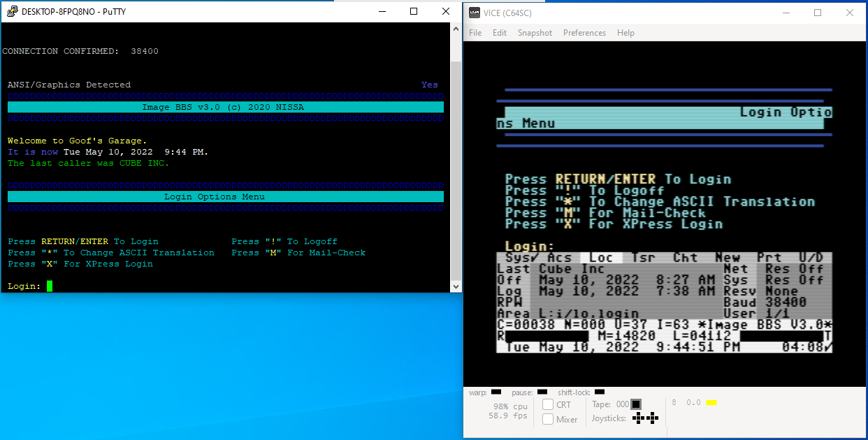Viewport: 868px width, 440px height.
Task: Maximize the PuTTY window
Action: 414,11
